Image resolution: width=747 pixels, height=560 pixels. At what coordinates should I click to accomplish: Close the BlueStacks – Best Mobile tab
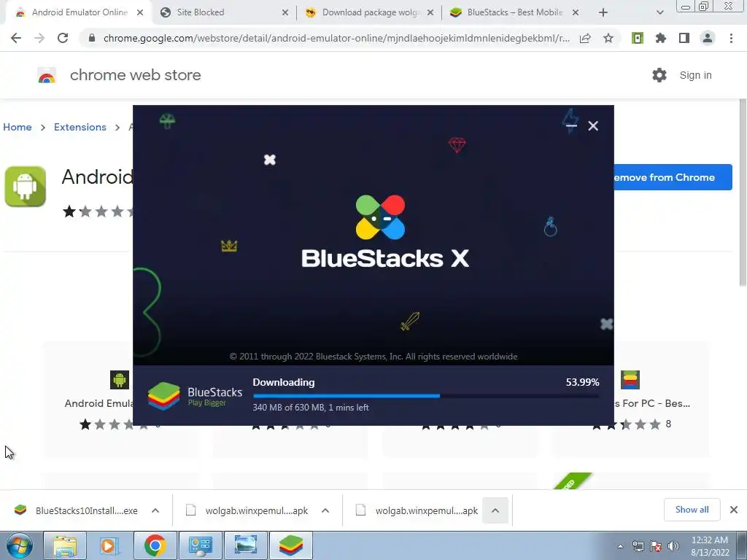click(576, 12)
